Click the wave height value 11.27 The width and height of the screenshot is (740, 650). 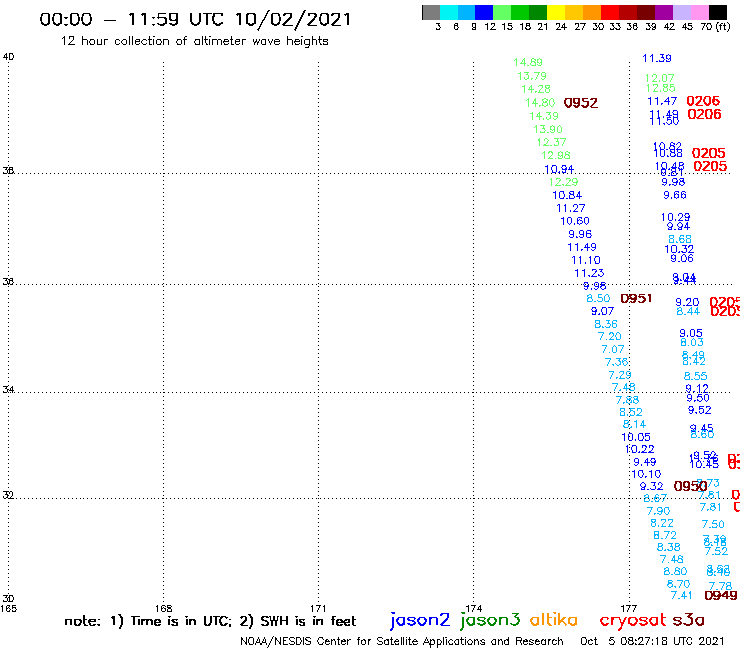571,208
